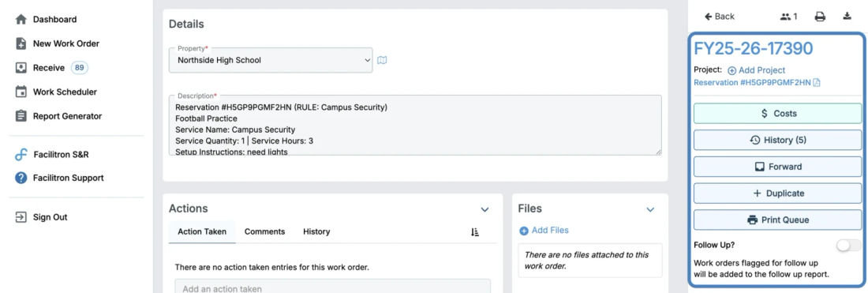The height and width of the screenshot is (293, 868).
Task: Click the Costs button
Action: [778, 113]
